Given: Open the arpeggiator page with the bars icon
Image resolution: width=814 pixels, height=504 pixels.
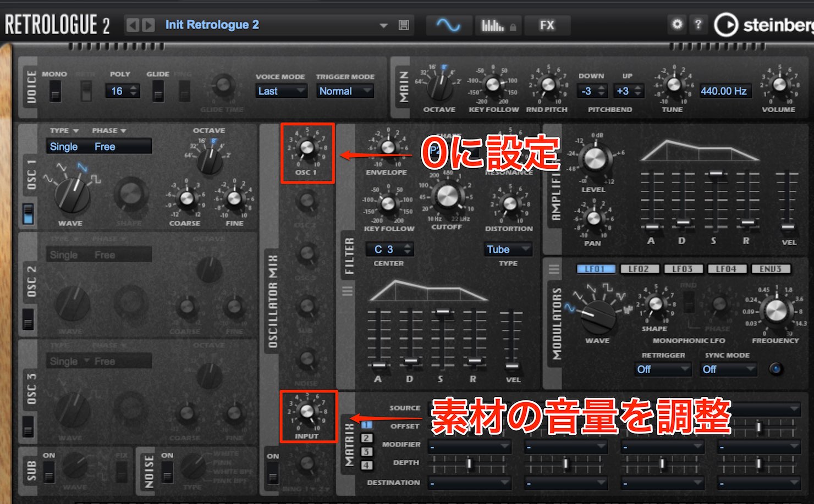Looking at the screenshot, I should (498, 25).
